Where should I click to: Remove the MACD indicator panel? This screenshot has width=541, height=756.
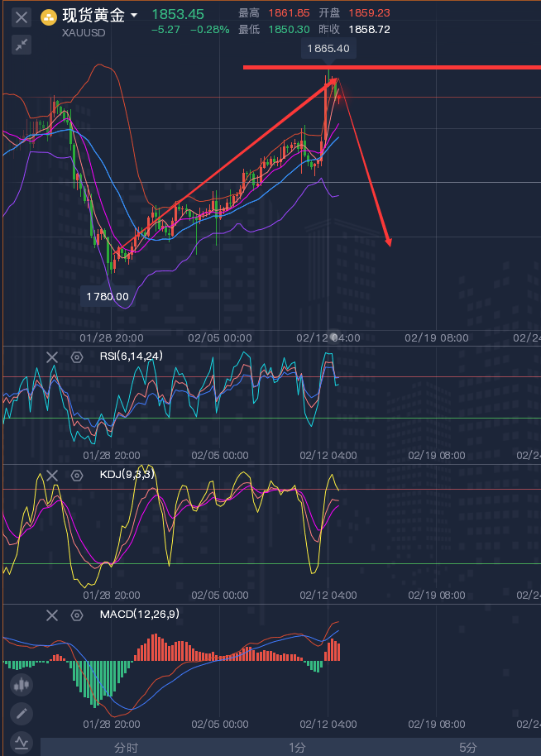(x=52, y=615)
